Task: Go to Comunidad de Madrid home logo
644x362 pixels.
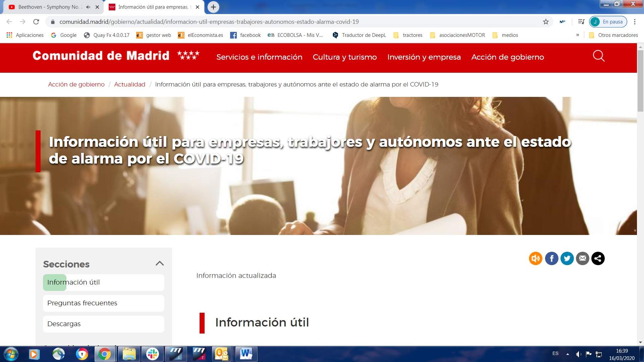Action: click(116, 56)
